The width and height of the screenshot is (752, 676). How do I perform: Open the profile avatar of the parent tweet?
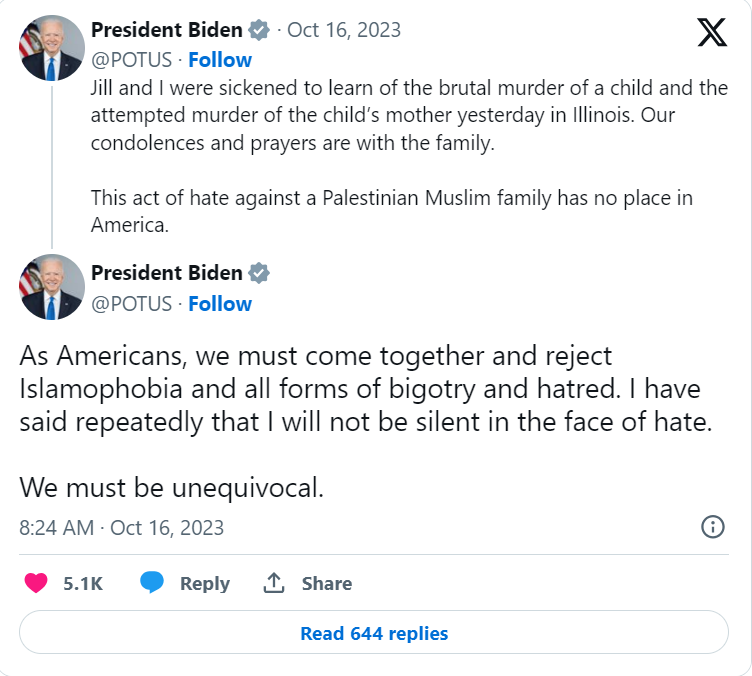pos(51,47)
